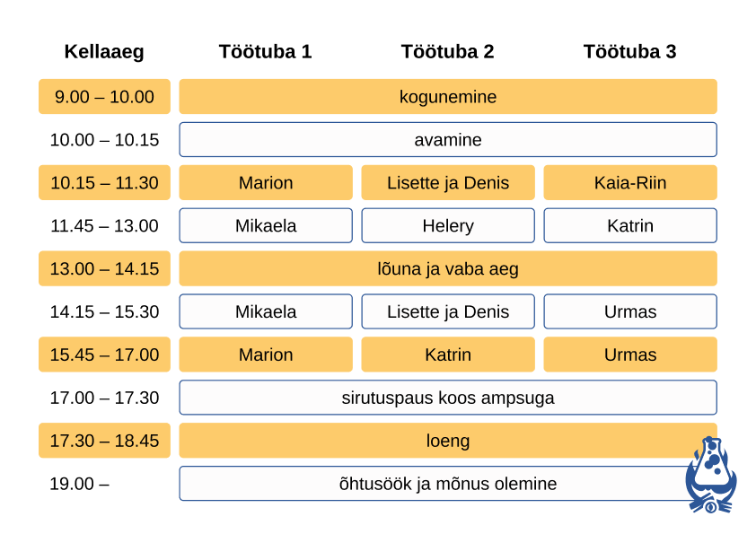
Task: Select the Töötuba 2 column header
Action: point(447,52)
